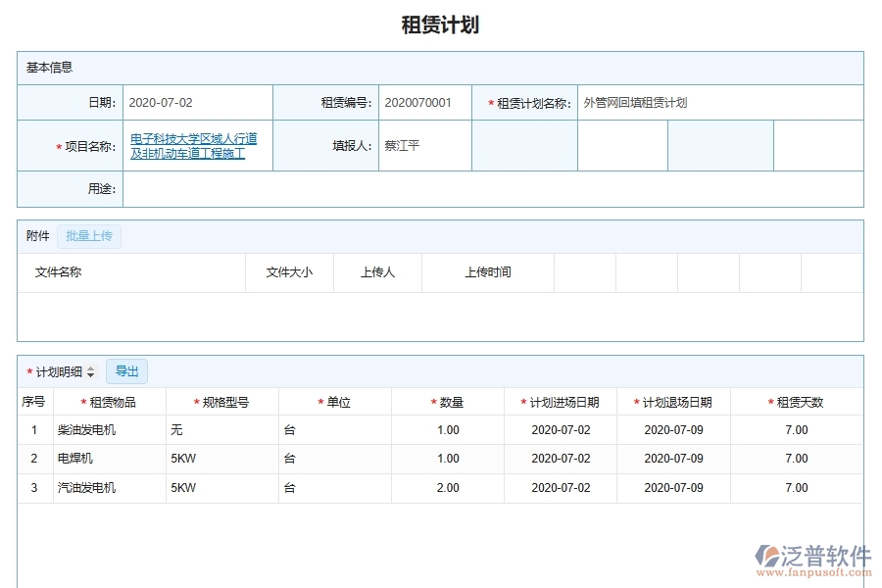Open the project link 电子科技大学区域人行道及非机动车道工程施工
This screenshot has width=882, height=588.
[x=192, y=145]
